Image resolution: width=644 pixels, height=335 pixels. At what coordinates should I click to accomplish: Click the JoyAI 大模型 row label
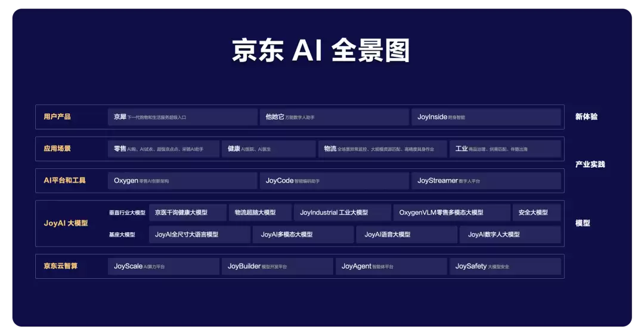click(66, 223)
